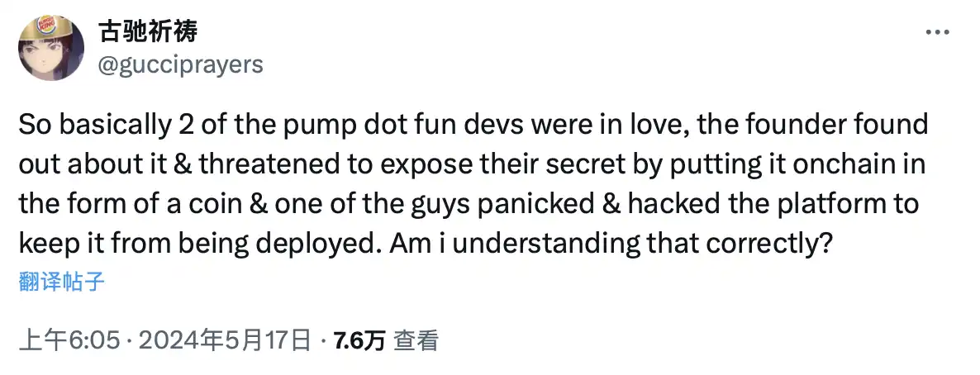
Task: Open the 古驰祈祷 display name profile
Action: click(x=147, y=32)
